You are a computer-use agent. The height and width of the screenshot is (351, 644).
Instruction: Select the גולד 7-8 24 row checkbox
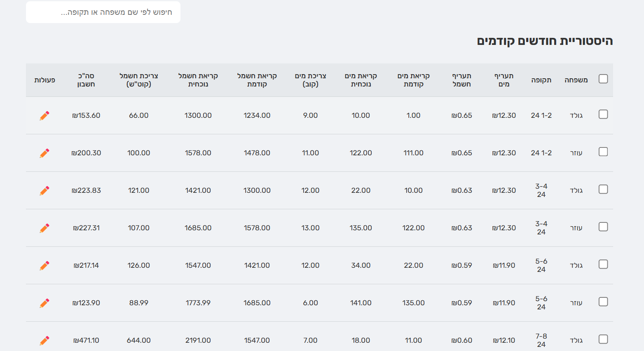click(x=603, y=339)
